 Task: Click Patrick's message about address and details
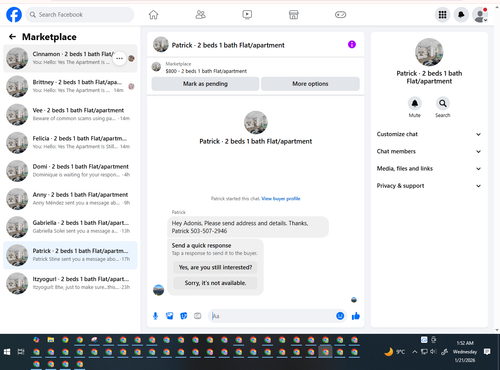[x=248, y=227]
